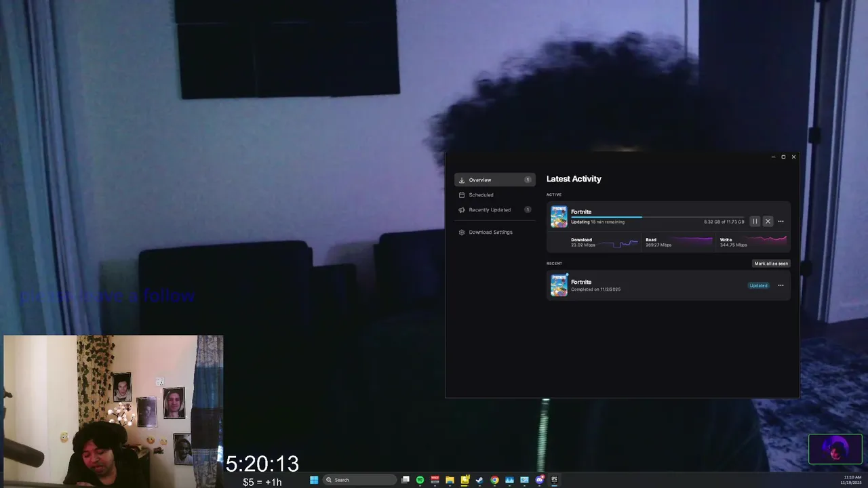The image size is (868, 488).
Task: Close the downloads window
Action: [x=793, y=157]
